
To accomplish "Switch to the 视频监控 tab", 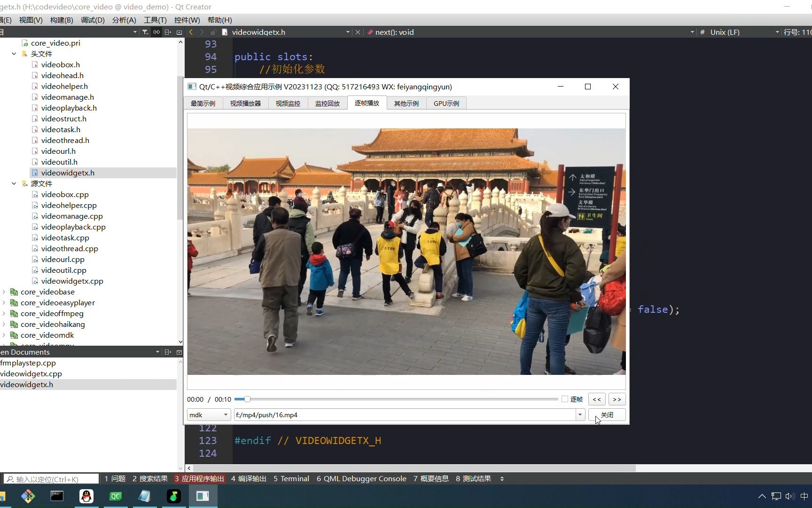I will tap(288, 103).
